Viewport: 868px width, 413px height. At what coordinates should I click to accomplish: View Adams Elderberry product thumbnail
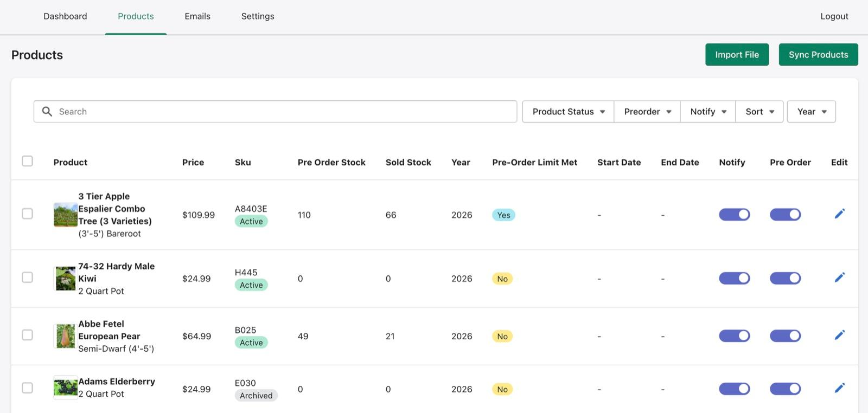tap(66, 388)
